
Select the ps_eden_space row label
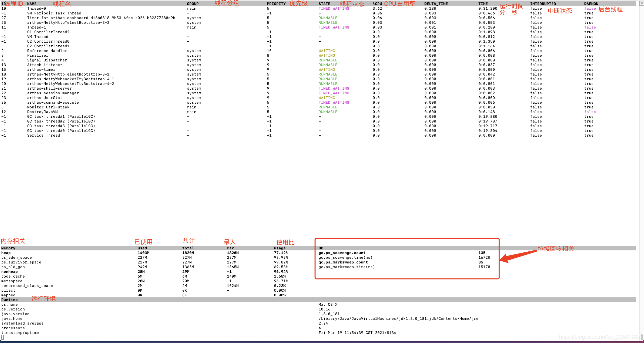click(16, 258)
